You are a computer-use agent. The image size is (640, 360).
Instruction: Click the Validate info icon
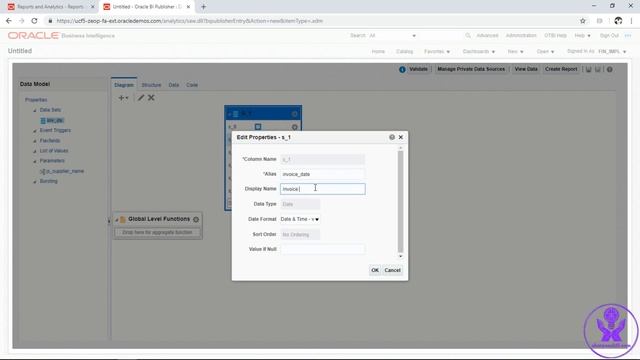click(x=402, y=69)
